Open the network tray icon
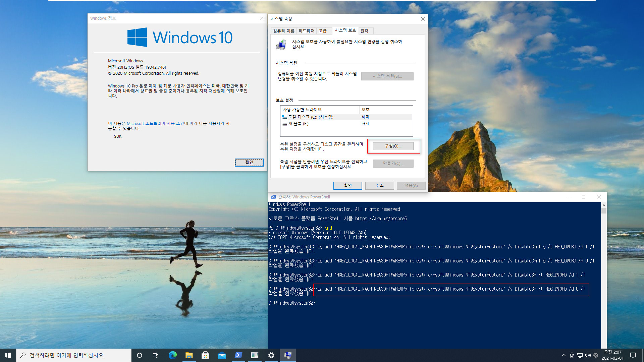 [580, 355]
